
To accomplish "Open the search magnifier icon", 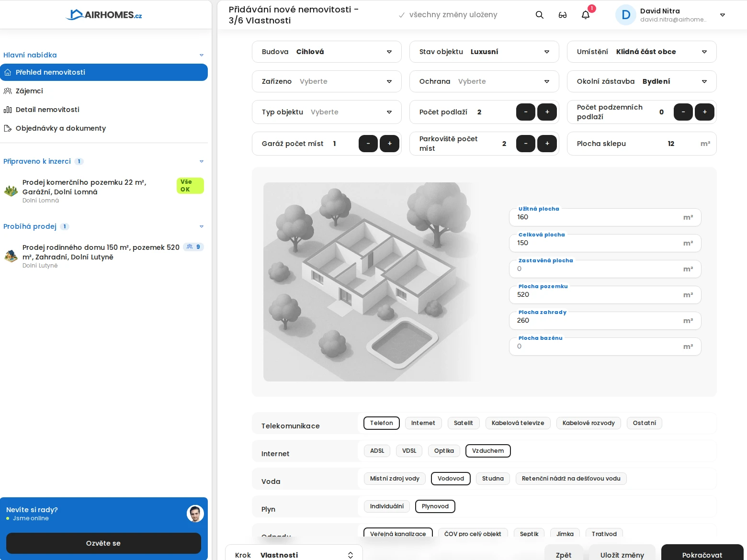I will 539,15.
